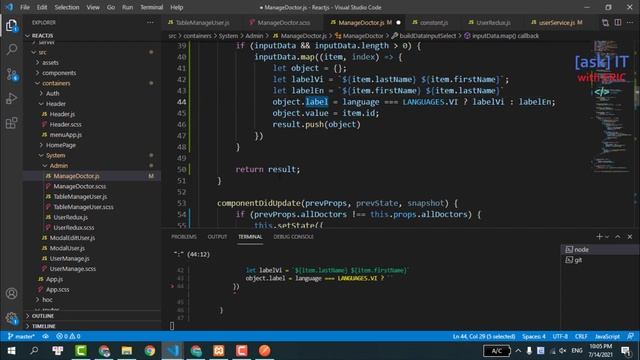Click the Windows taskbar search icon
Image resolution: width=640 pixels, height=360 pixels.
(34, 351)
